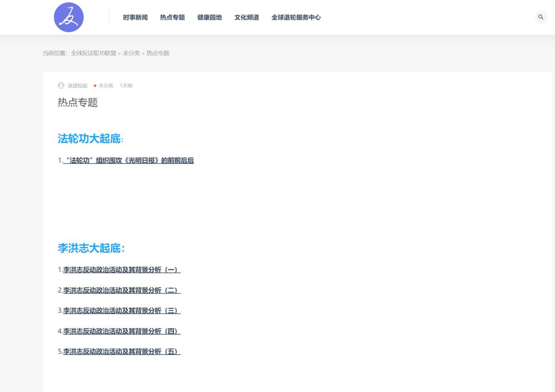Click the 1天前 post time text

(x=126, y=86)
